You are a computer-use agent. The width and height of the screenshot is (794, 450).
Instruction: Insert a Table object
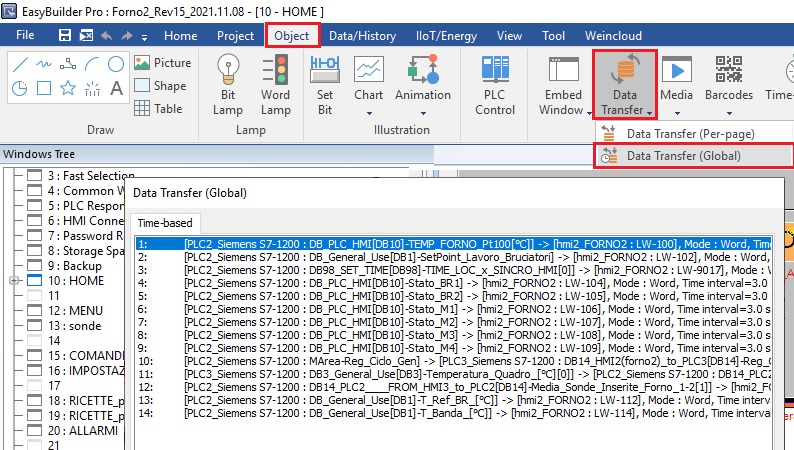pos(158,108)
